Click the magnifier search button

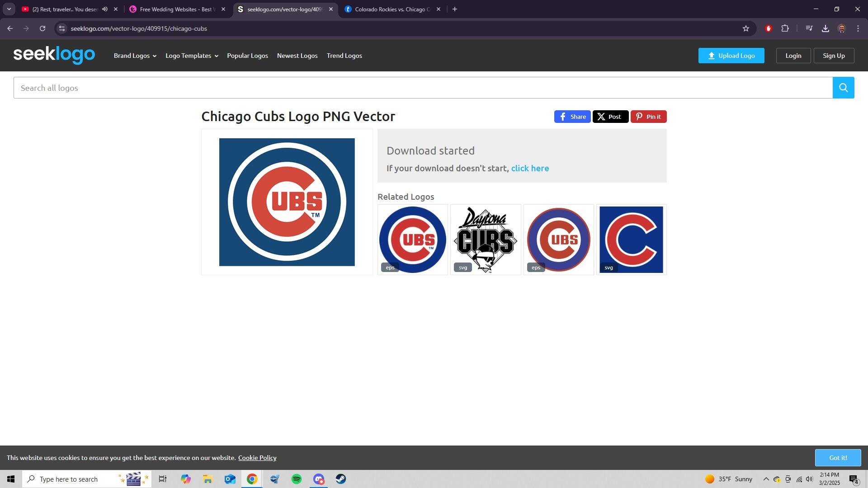pyautogui.click(x=843, y=88)
